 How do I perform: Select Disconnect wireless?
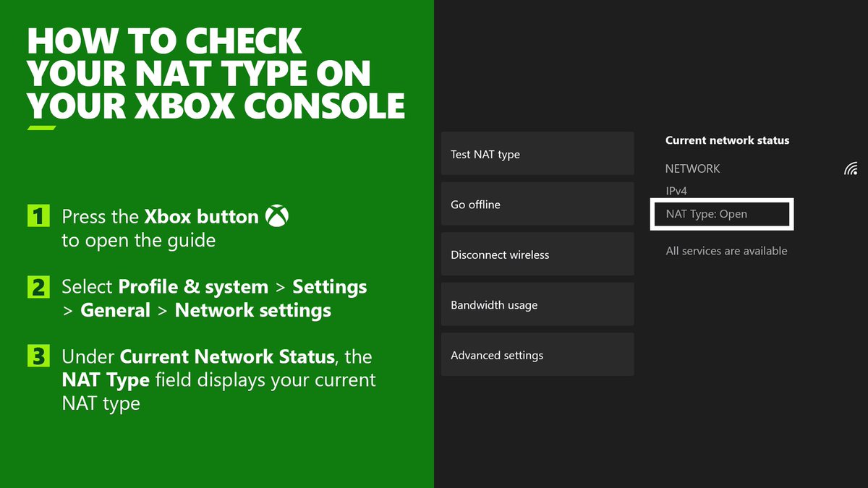pos(537,254)
